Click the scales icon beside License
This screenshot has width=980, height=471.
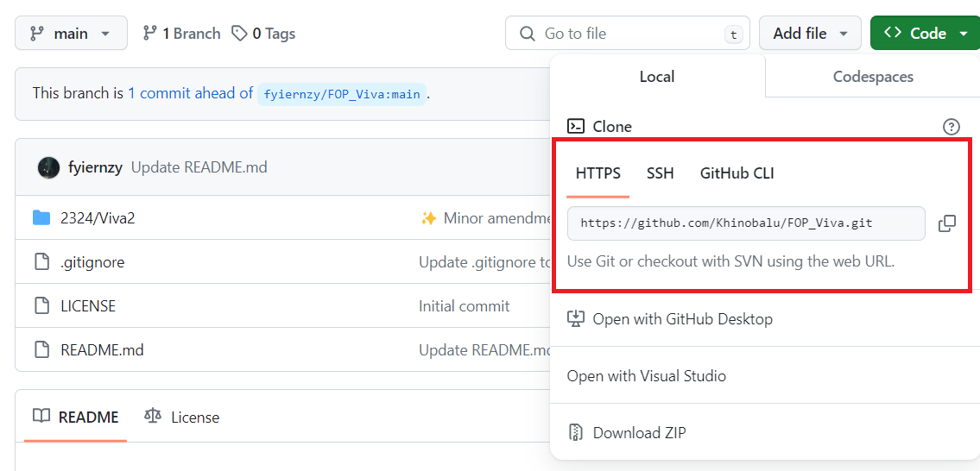point(153,417)
